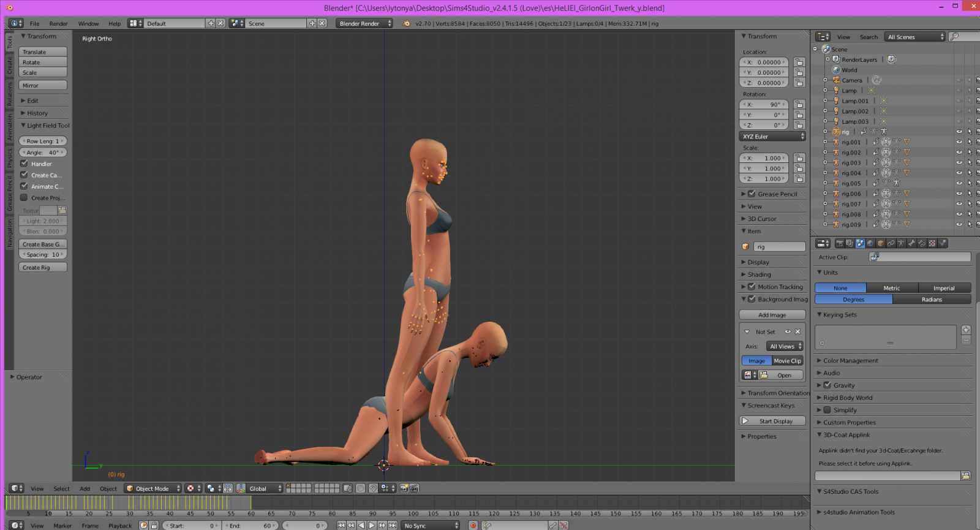Open the XYZ Euler rotation mode dropdown
Screen dimensions: 980x530
(772, 137)
